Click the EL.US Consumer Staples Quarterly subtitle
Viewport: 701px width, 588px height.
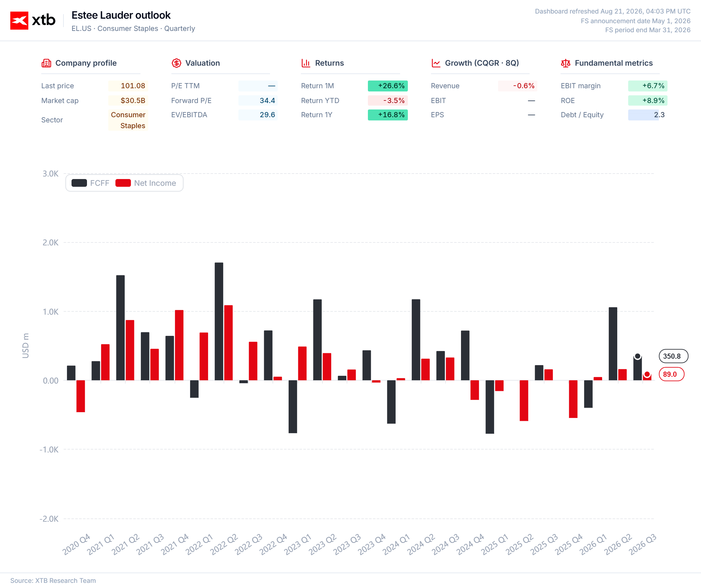(133, 29)
